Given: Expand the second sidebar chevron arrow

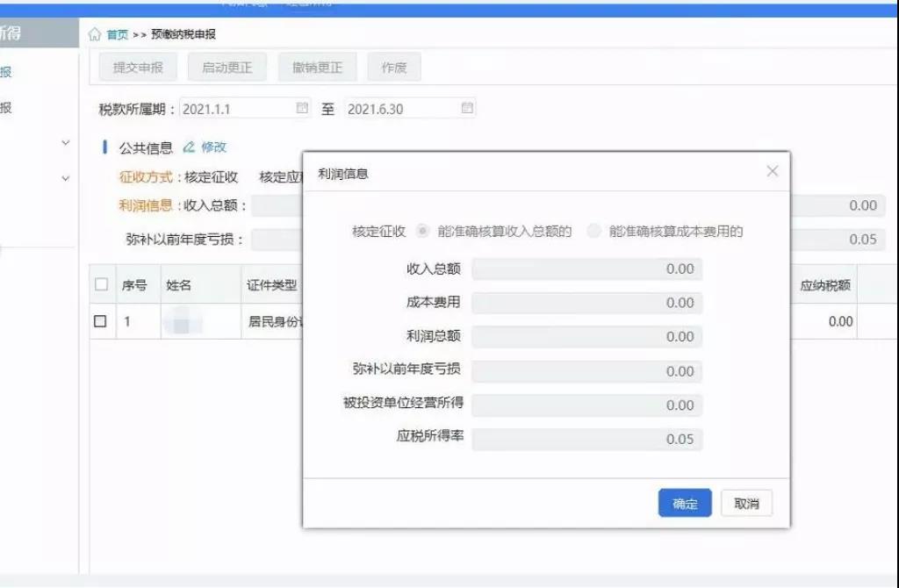Looking at the screenshot, I should (x=65, y=179).
